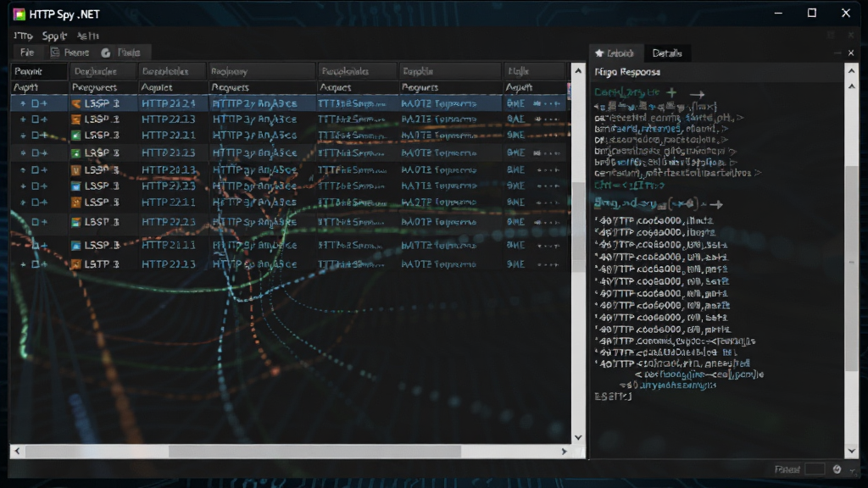Tick the checkbox in HTTP 20.13 row
Screen dimensions: 868x488
tap(35, 169)
